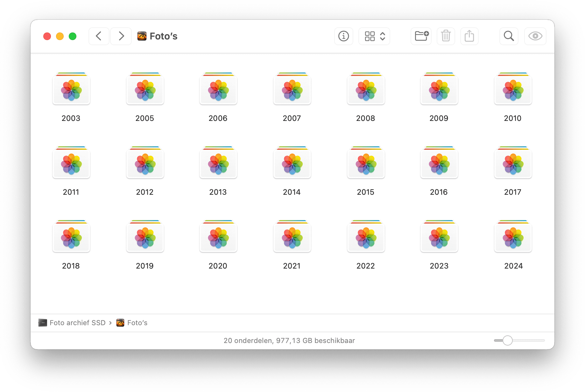Open the search magnifier in toolbar

(x=509, y=36)
